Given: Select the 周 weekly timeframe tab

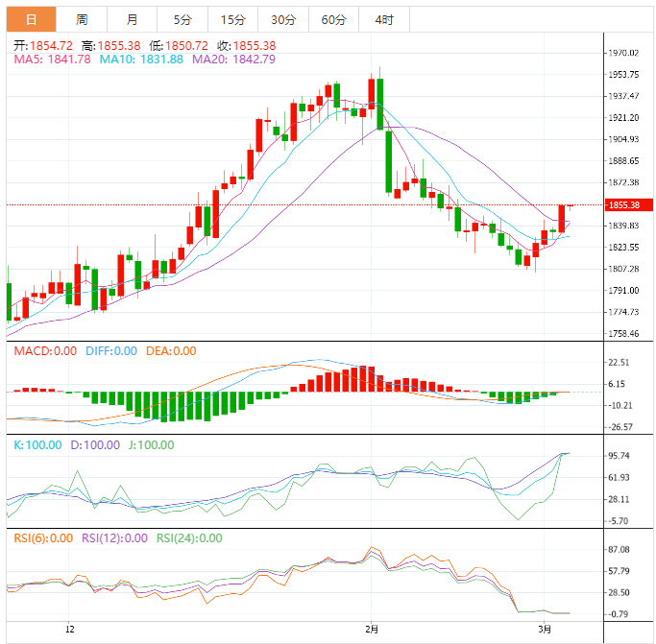Looking at the screenshot, I should pyautogui.click(x=83, y=19).
